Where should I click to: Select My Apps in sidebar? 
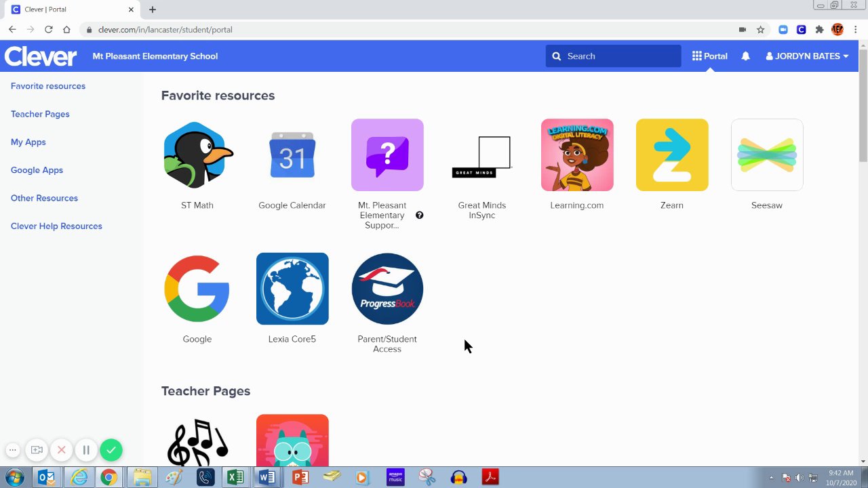tap(28, 142)
